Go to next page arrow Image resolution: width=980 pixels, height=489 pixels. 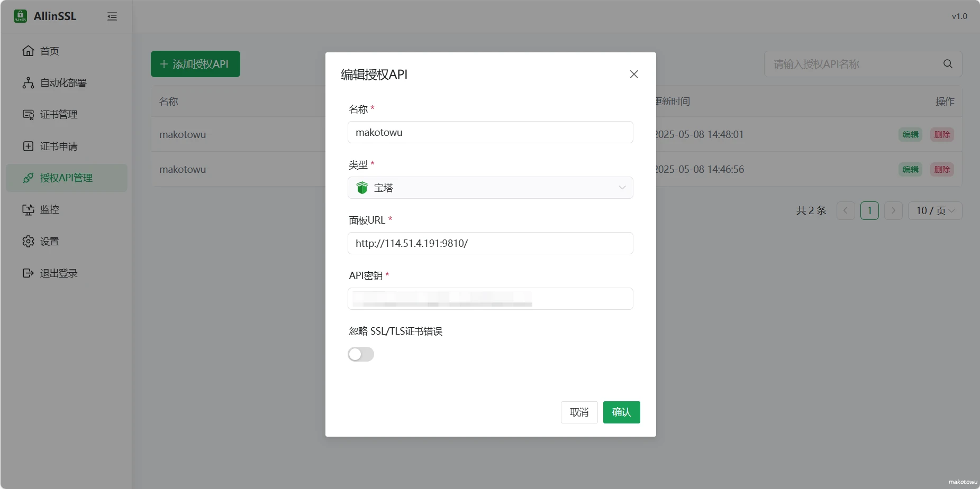point(893,210)
